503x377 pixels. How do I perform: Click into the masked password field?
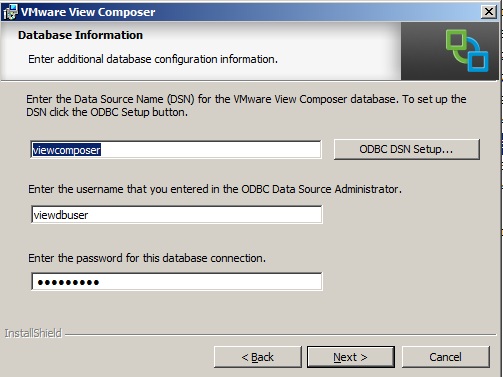tap(177, 282)
